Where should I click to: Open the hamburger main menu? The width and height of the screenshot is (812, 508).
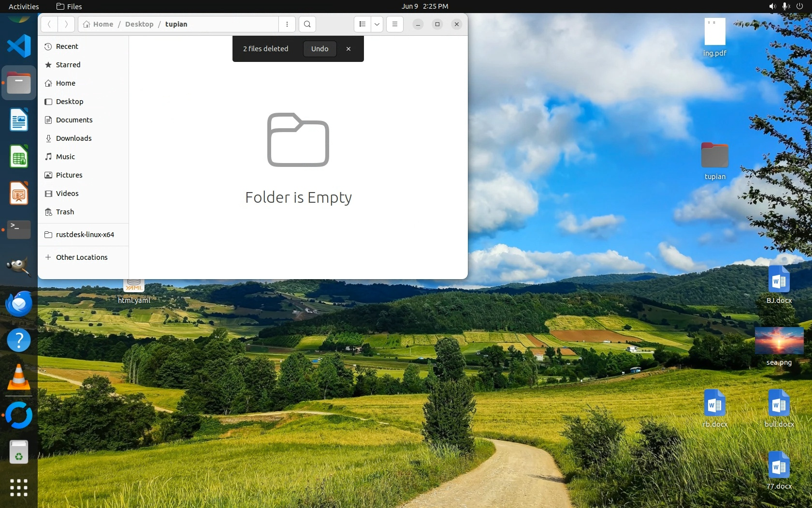tap(395, 24)
